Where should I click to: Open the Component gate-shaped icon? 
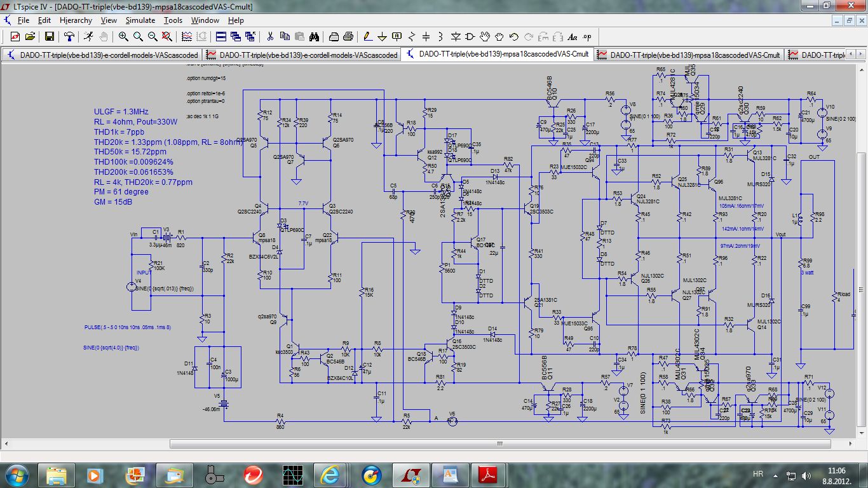470,36
